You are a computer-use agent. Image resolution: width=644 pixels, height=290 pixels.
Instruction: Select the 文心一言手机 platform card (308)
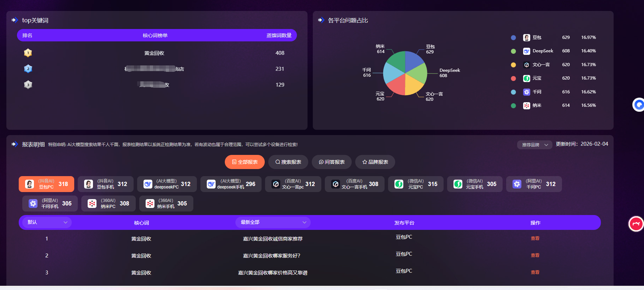point(355,184)
